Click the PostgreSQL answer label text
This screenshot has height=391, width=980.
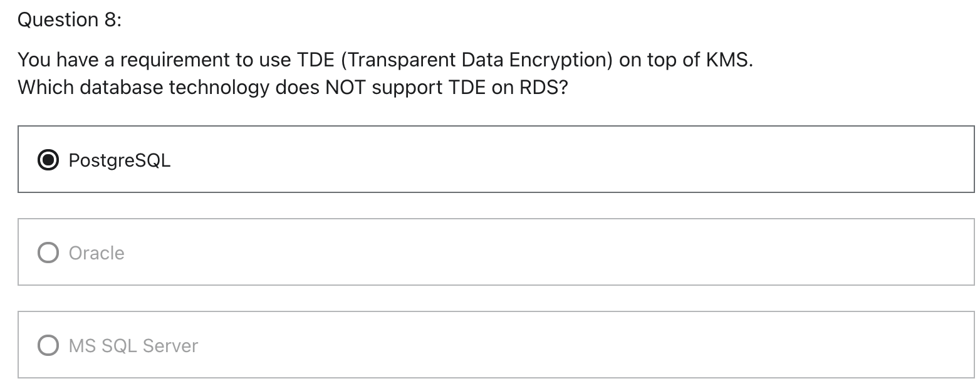point(119,161)
